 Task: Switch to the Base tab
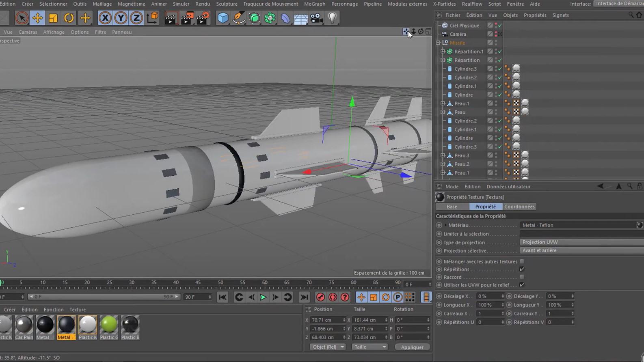[452, 207]
